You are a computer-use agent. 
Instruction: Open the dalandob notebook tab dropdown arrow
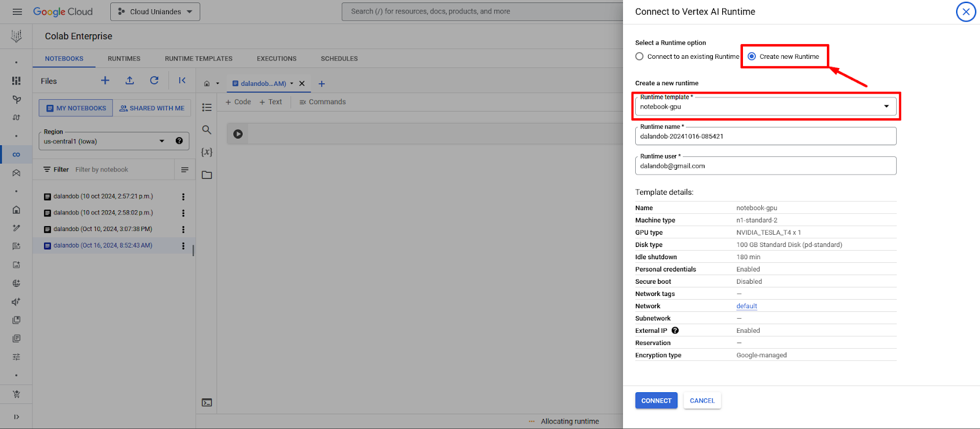[x=292, y=84]
